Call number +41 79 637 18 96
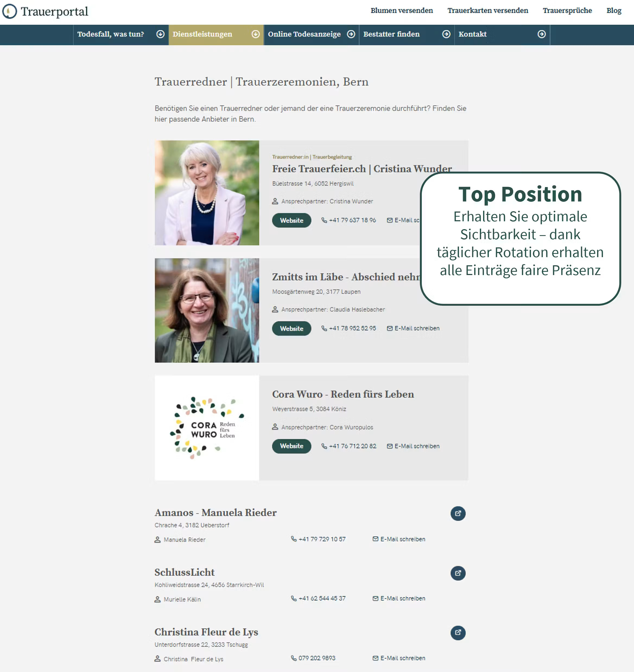634x672 pixels. pyautogui.click(x=353, y=220)
